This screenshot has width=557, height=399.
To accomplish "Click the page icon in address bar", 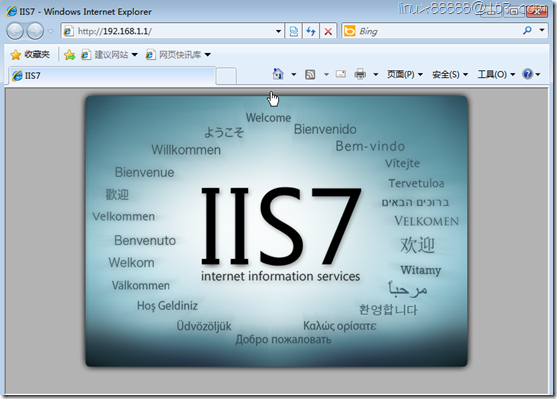I will (x=68, y=31).
